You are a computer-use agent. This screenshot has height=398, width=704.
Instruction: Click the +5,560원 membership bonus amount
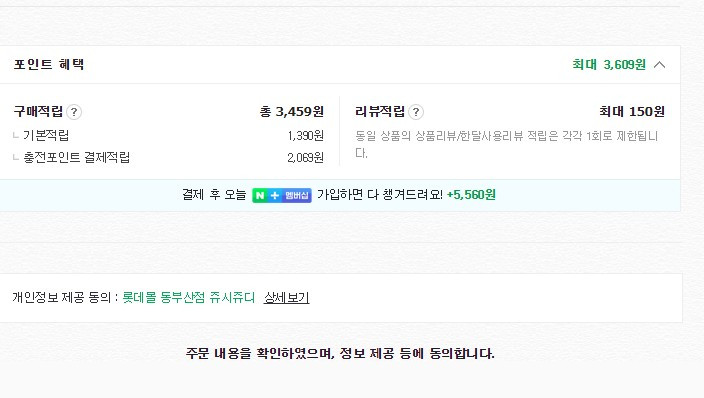coord(471,195)
